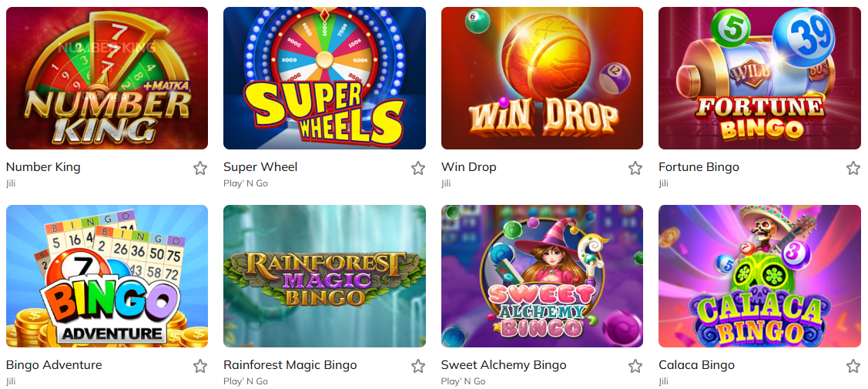Favorite Number King with its star icon
Image resolution: width=868 pixels, height=389 pixels.
click(200, 168)
